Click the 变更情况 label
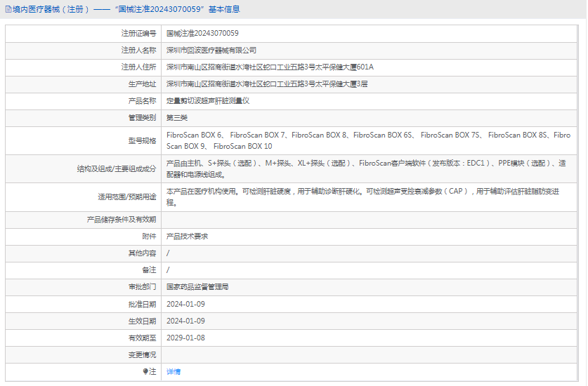The height and width of the screenshot is (386, 588). pos(142,354)
